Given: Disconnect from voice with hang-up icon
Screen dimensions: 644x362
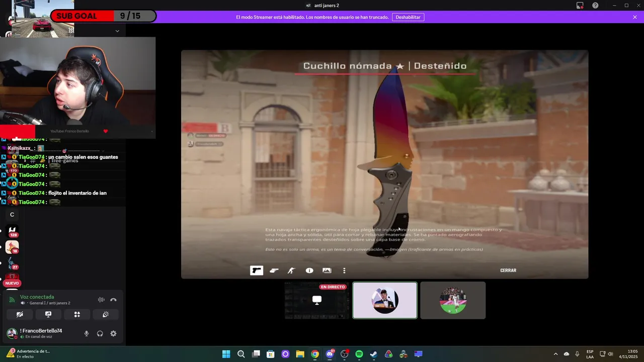Looking at the screenshot, I should pos(113,300).
